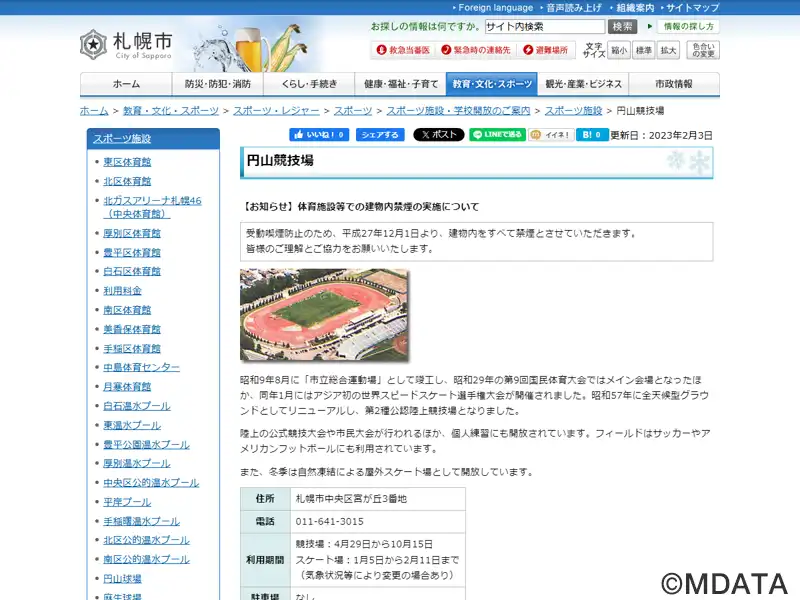Open 救急当番医 emergency doctor link
Screen dimensions: 800x600
click(x=403, y=50)
